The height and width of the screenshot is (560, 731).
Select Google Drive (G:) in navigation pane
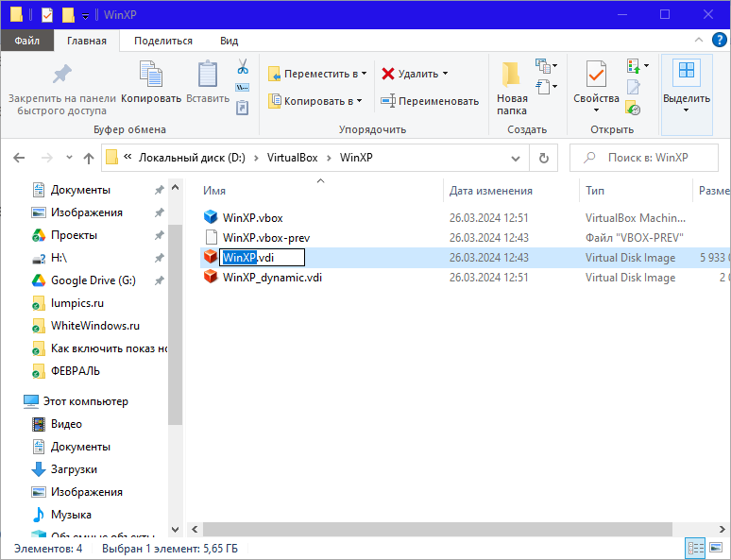(93, 280)
